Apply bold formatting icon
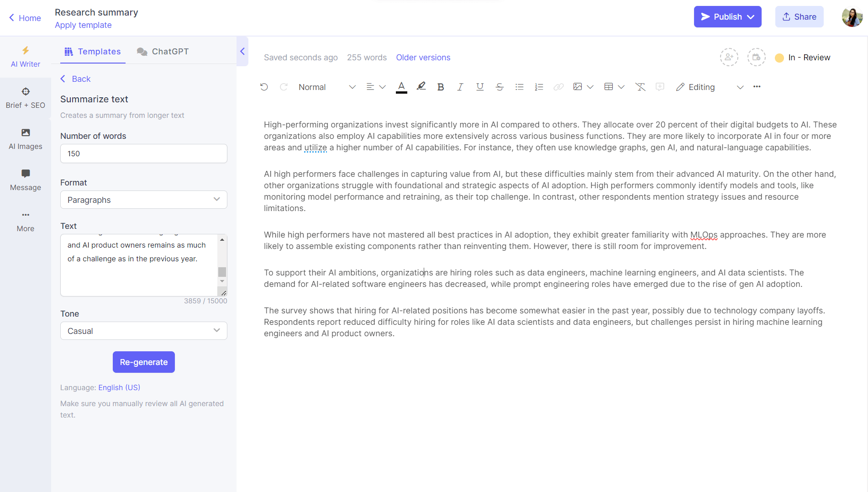This screenshot has height=492, width=868. coord(440,87)
